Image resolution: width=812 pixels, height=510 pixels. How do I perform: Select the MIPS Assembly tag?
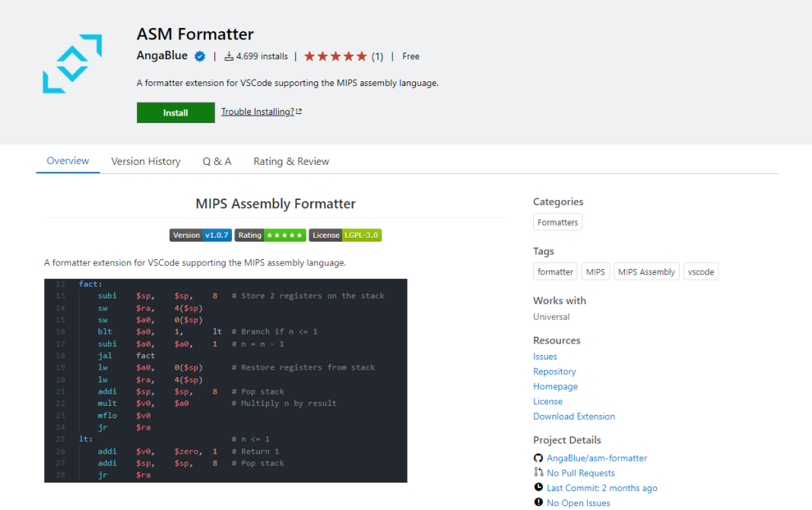tap(646, 271)
